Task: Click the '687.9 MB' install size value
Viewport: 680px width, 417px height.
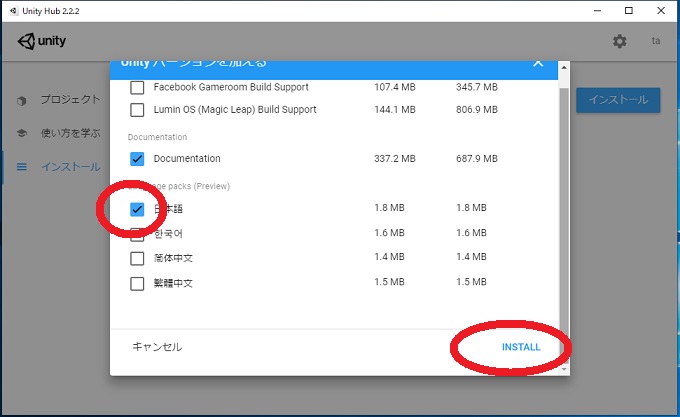Action: [x=477, y=159]
